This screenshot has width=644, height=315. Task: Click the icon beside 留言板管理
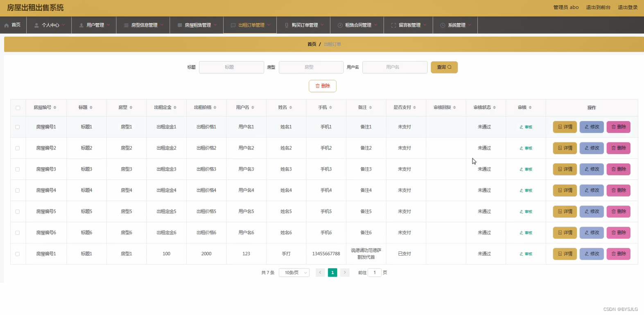(x=393, y=25)
